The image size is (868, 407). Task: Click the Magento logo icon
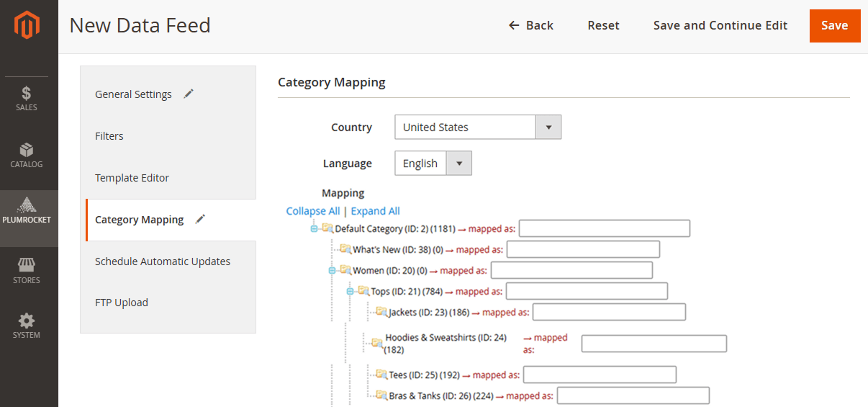[x=27, y=25]
